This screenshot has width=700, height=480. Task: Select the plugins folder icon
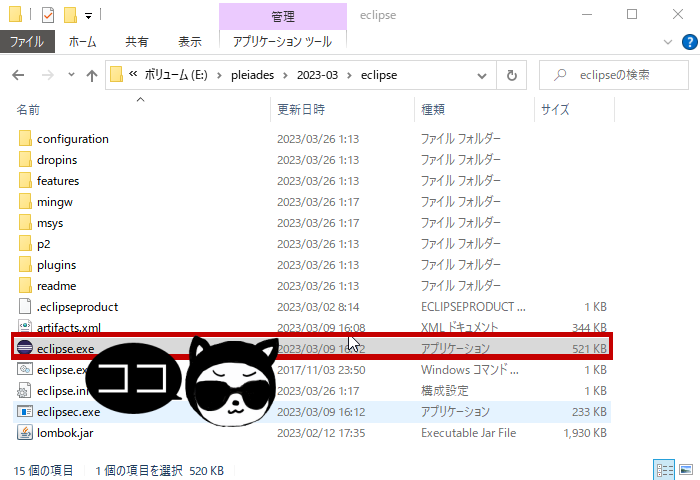pos(25,264)
